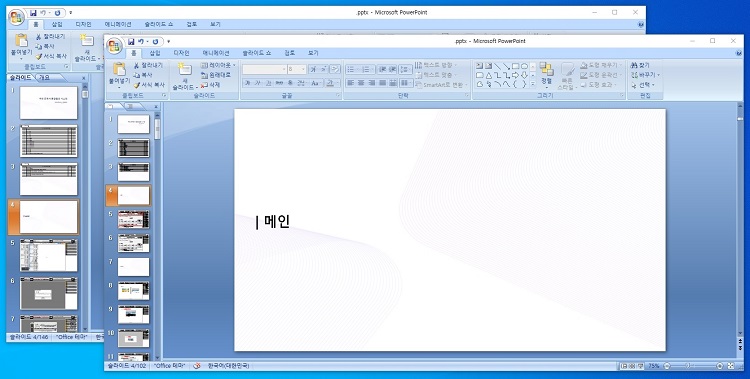Click 서식 복사 (Format Painter) in the front window
The image size is (750, 379).
148,85
